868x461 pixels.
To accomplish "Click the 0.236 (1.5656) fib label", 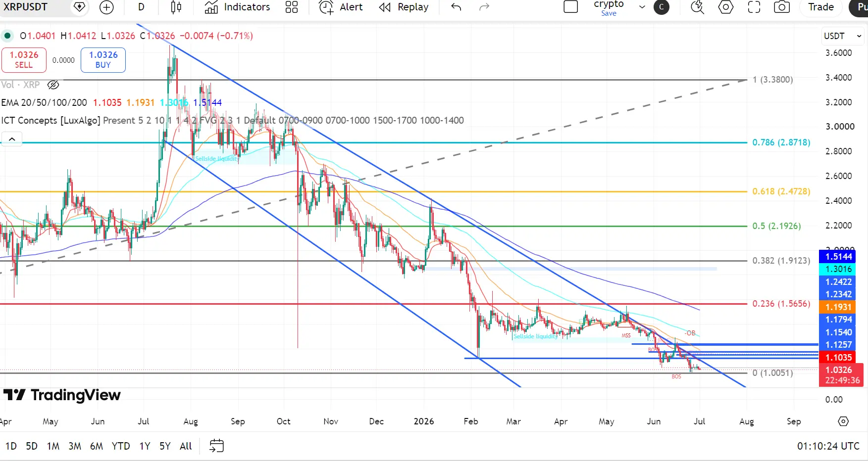I will 781,304.
